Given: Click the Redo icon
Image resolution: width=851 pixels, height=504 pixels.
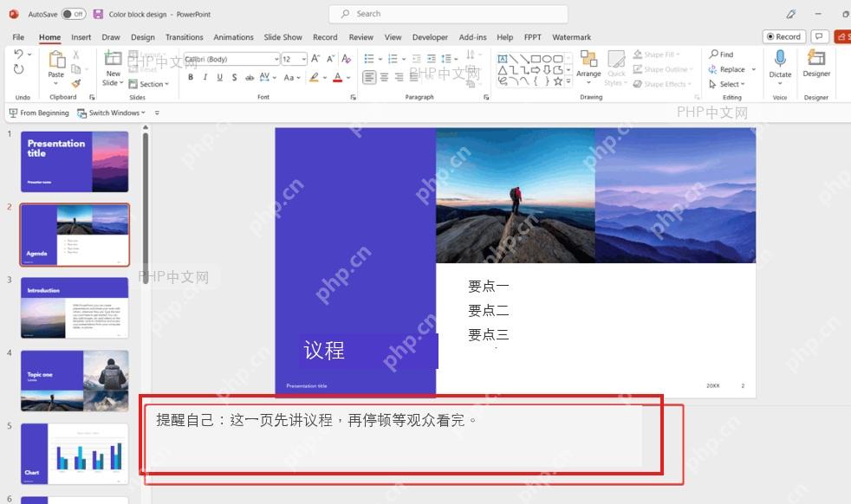Looking at the screenshot, I should point(18,69).
